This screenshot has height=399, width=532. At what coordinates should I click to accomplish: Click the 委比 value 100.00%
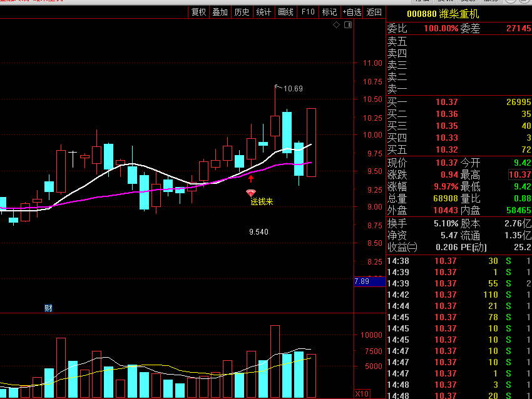(441, 29)
